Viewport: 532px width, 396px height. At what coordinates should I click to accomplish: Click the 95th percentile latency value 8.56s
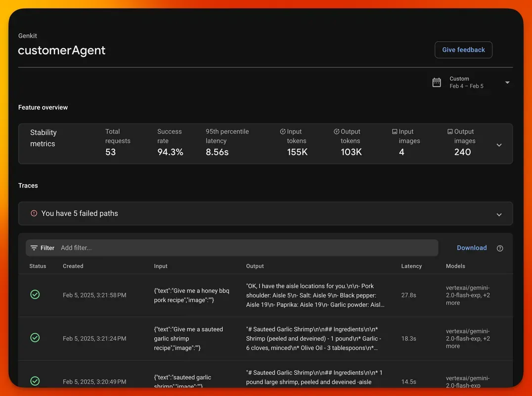pos(217,152)
